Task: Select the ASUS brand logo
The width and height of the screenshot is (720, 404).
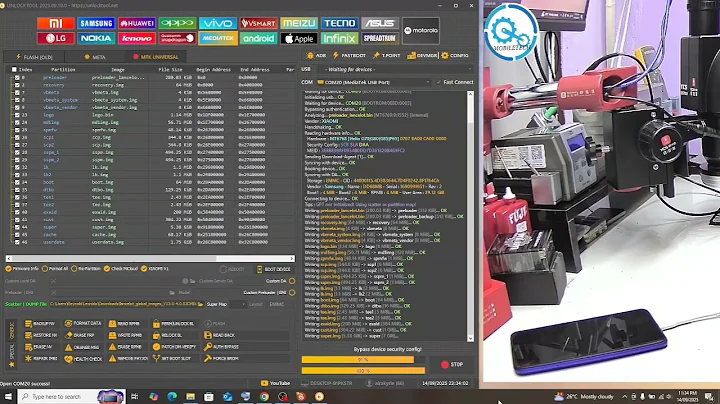Action: 380,23
